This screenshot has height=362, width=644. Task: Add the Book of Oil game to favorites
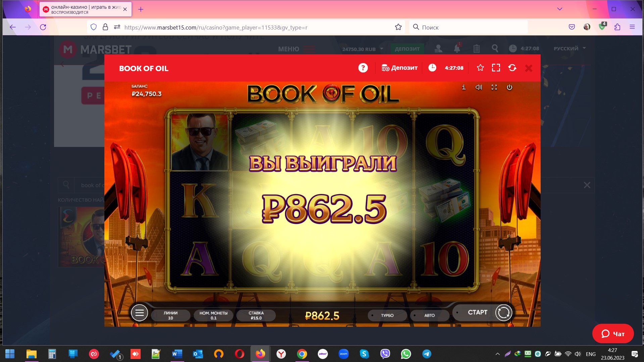tap(480, 68)
